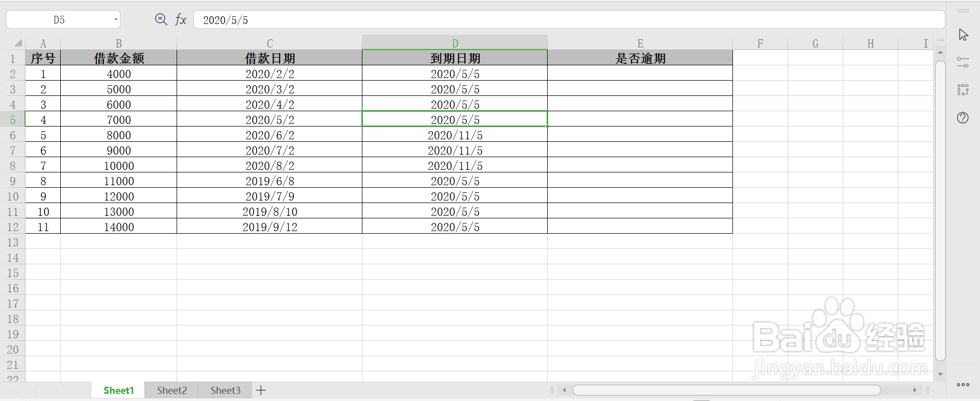This screenshot has width=980, height=401.
Task: Select column C header
Action: [x=269, y=43]
